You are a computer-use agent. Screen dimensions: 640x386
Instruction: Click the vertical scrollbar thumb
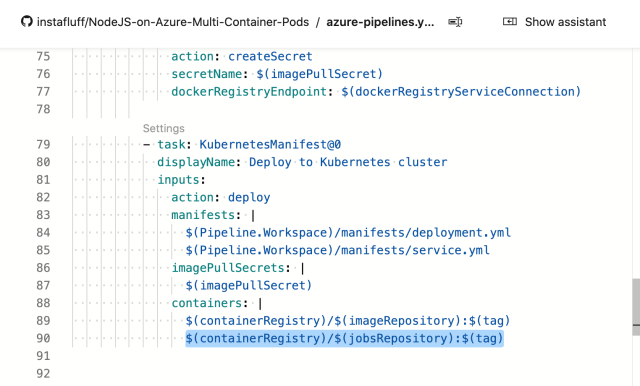(x=636, y=307)
